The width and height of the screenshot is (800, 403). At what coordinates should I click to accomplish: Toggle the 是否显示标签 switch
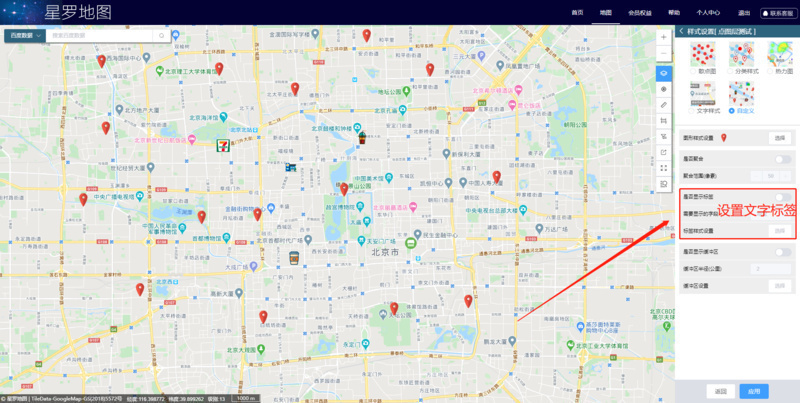783,197
